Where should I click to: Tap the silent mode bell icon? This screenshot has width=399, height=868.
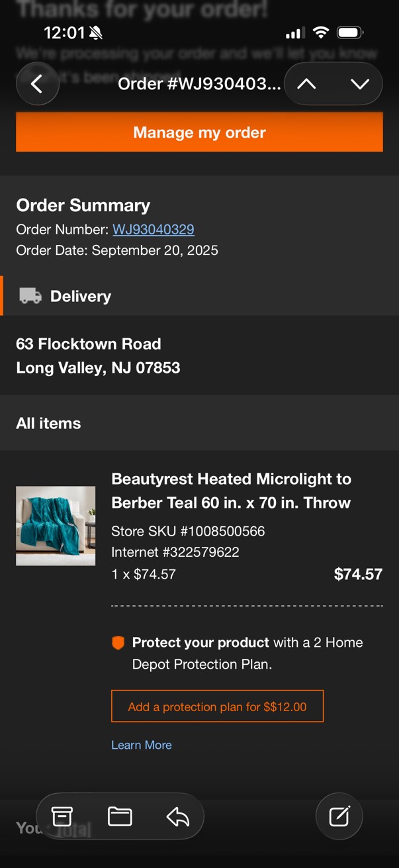tap(96, 32)
